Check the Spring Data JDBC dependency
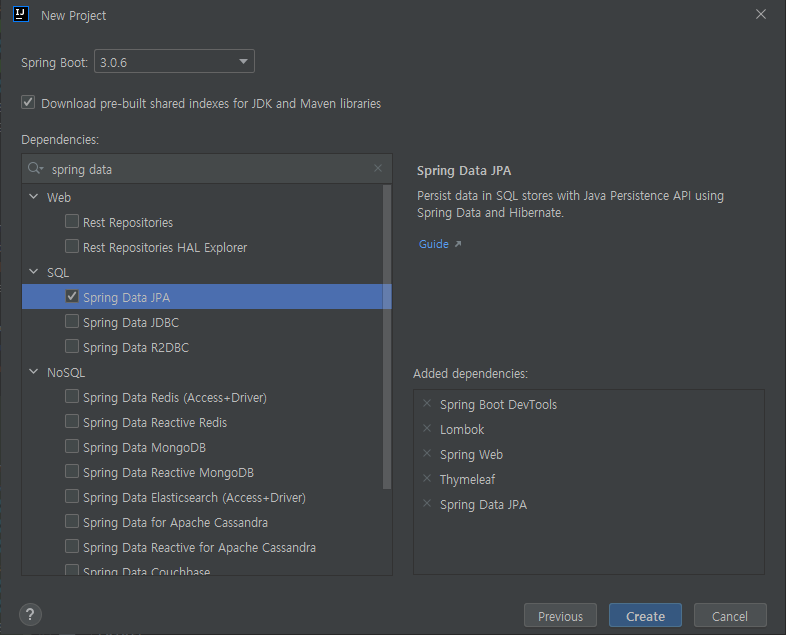The width and height of the screenshot is (786, 635). [x=72, y=321]
